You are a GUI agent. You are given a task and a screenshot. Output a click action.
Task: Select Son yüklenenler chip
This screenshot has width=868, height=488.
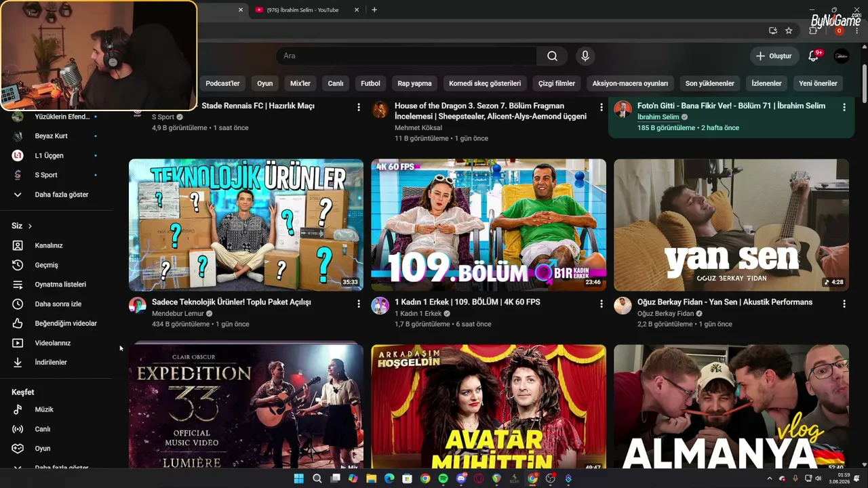(710, 83)
